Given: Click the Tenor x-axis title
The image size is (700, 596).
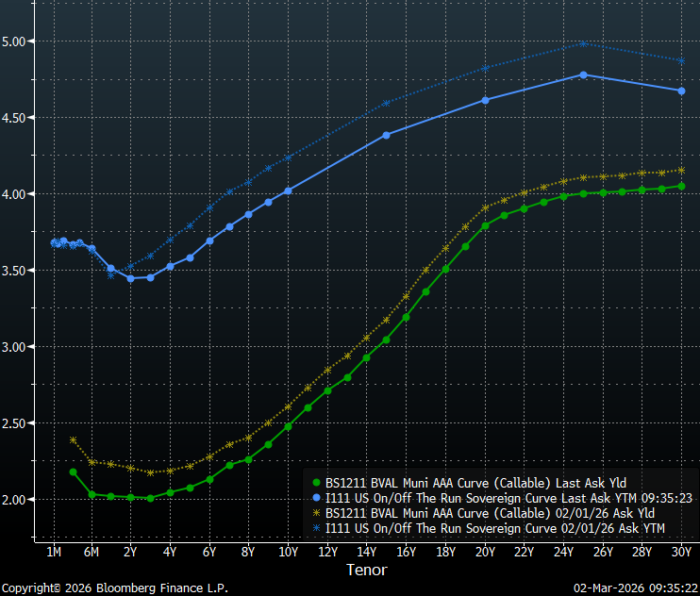Looking at the screenshot, I should pos(366,570).
